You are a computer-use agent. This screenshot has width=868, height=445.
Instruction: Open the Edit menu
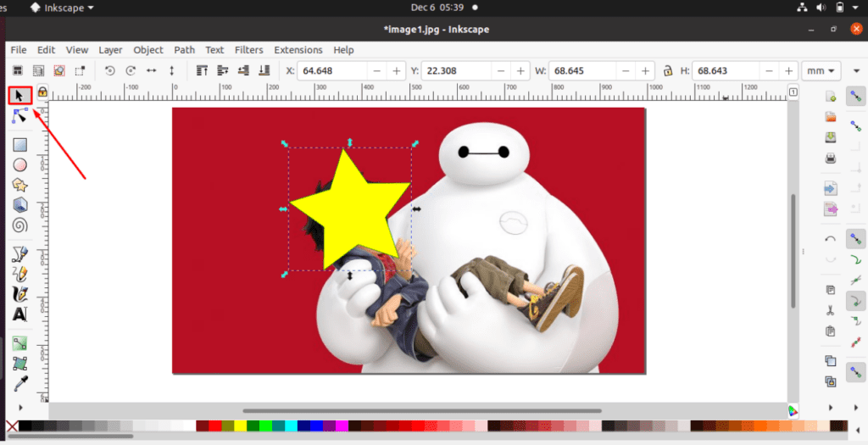(46, 50)
